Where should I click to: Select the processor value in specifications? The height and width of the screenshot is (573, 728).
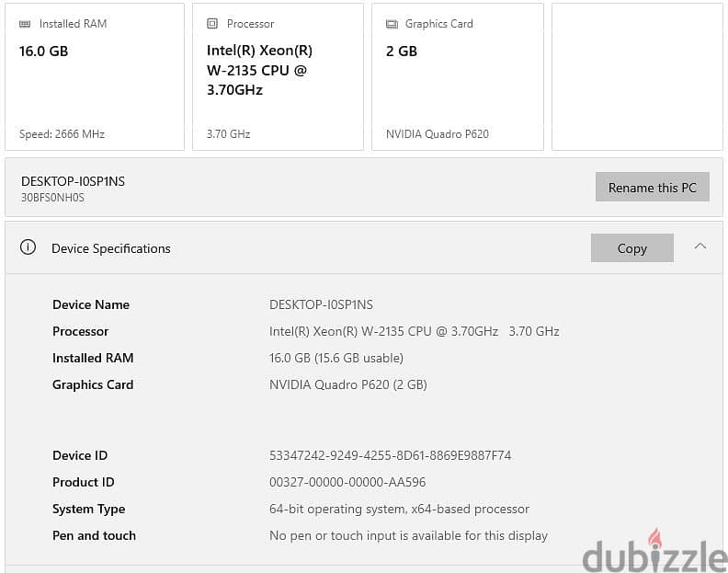(x=415, y=331)
